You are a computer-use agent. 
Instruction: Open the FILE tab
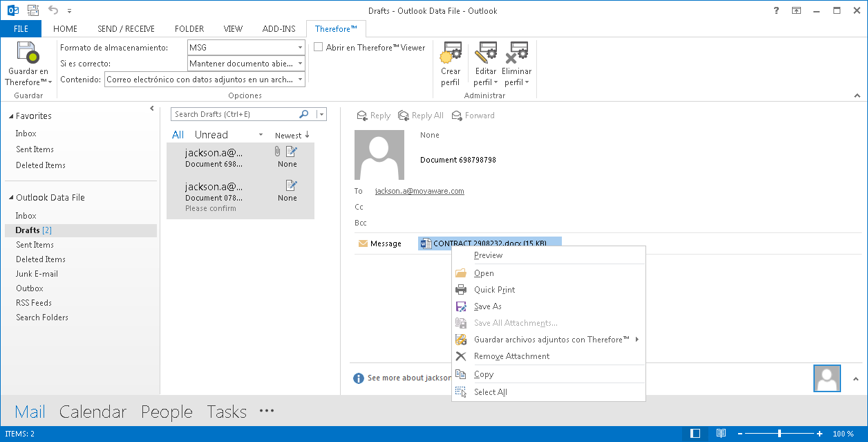tap(21, 29)
